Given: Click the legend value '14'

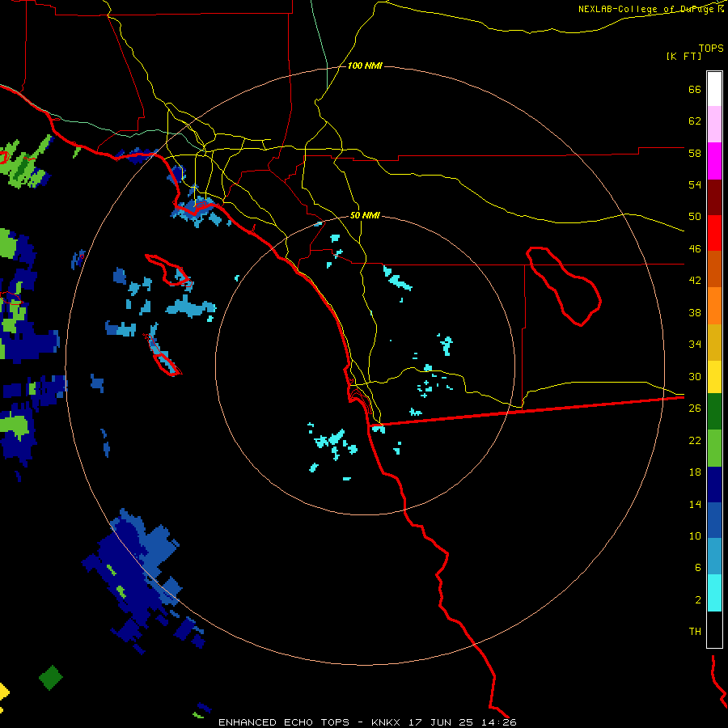Looking at the screenshot, I should pyautogui.click(x=695, y=504).
